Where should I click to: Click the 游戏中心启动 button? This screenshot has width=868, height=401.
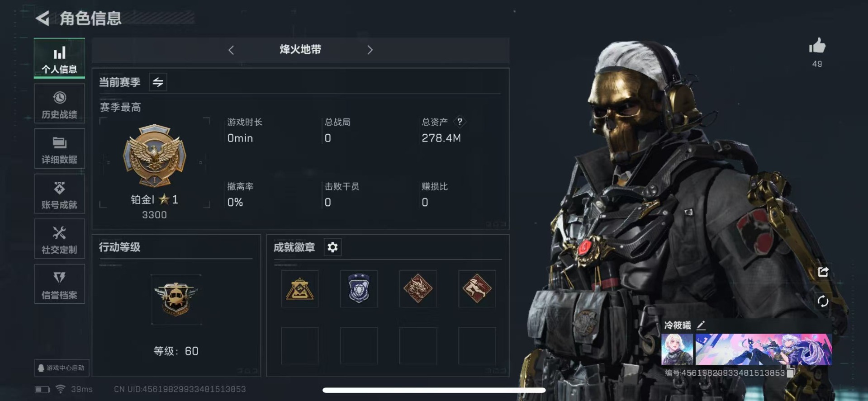pos(62,368)
